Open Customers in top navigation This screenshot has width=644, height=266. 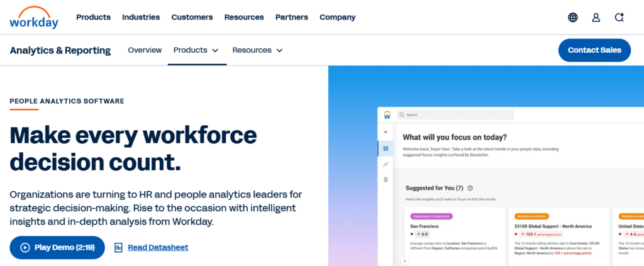click(x=192, y=17)
